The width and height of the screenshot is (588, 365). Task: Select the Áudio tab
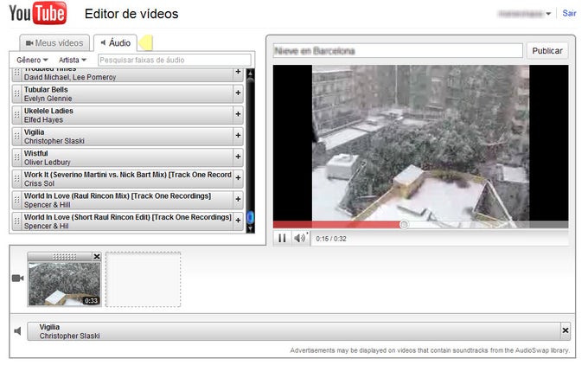click(116, 43)
